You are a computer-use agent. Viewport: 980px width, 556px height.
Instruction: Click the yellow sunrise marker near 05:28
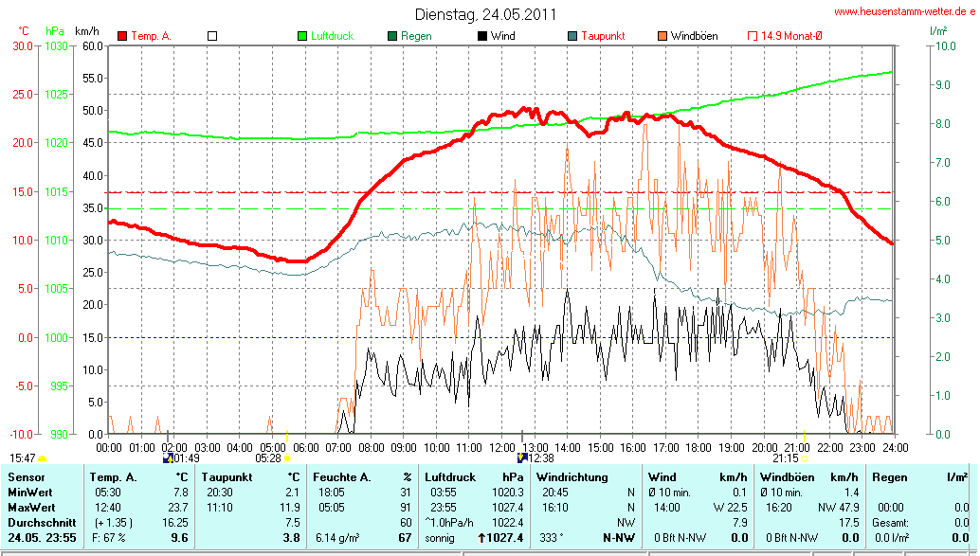(286, 457)
